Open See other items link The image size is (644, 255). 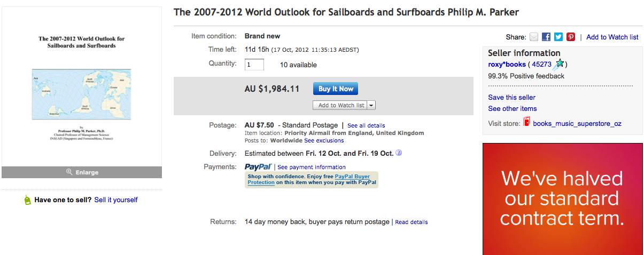click(512, 109)
